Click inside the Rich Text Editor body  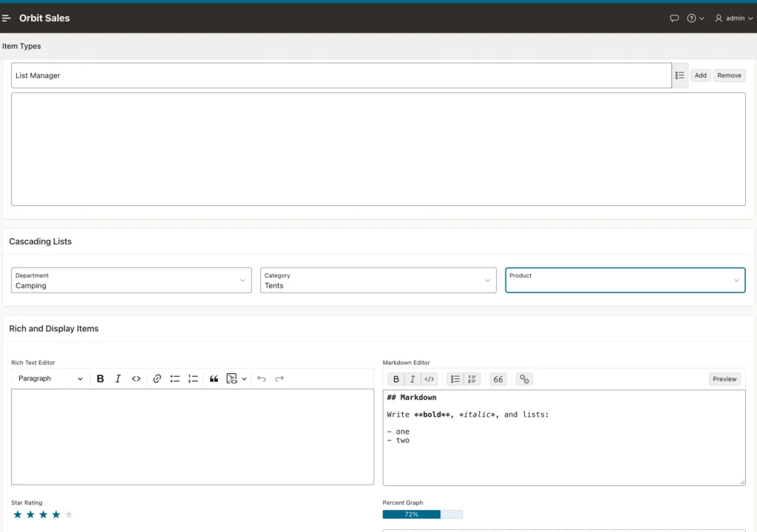(x=193, y=437)
